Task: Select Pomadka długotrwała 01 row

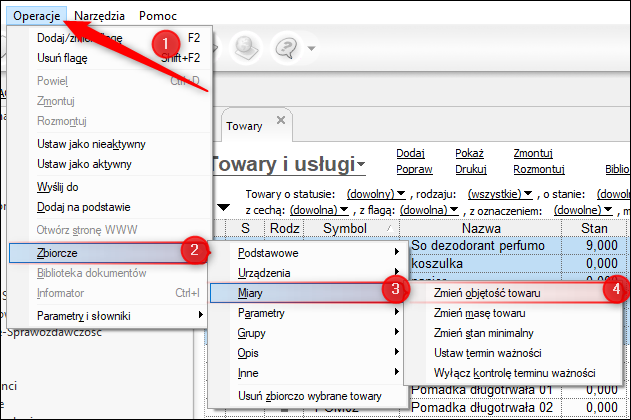Action: (482, 389)
